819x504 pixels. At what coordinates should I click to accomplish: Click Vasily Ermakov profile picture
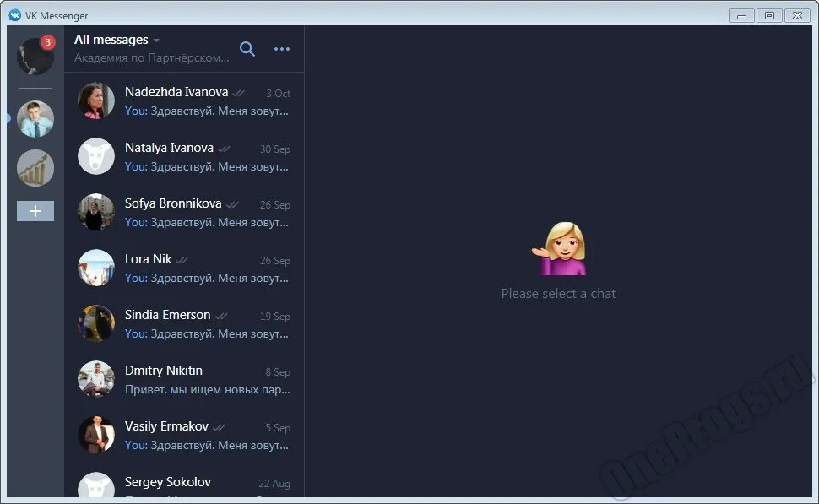(96, 435)
